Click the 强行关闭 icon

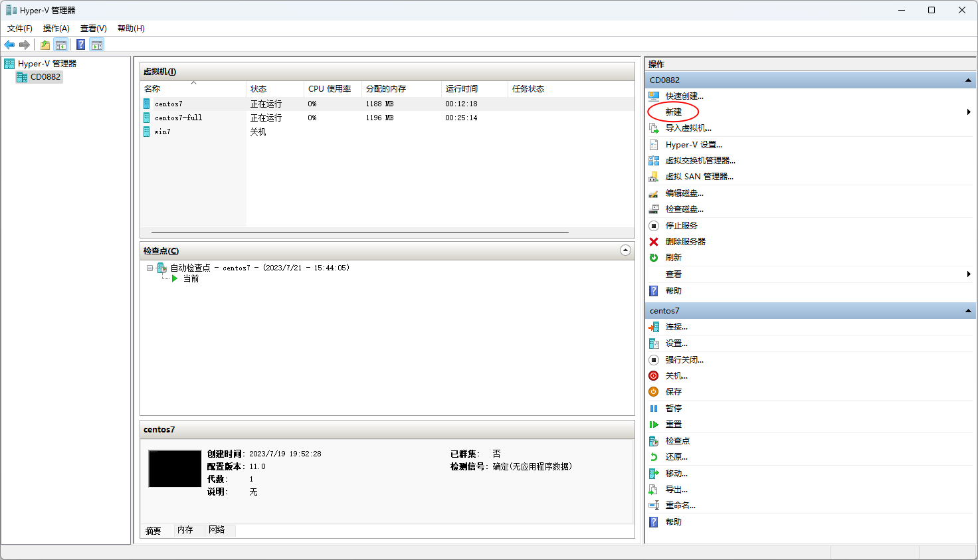click(x=654, y=359)
